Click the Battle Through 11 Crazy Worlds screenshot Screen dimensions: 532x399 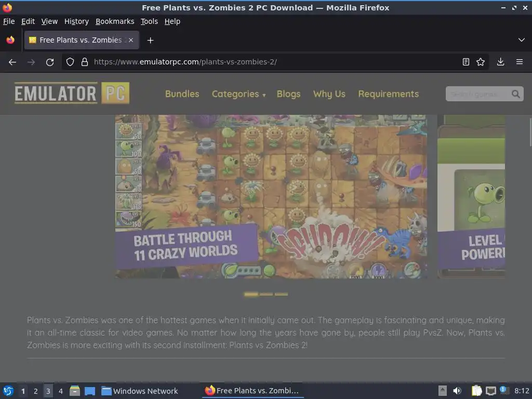[x=271, y=197]
